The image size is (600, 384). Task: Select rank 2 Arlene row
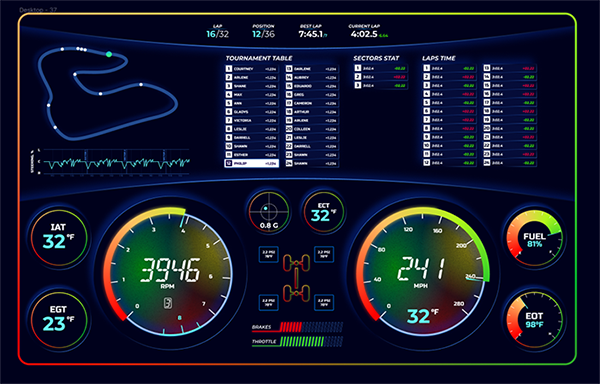pyautogui.click(x=251, y=77)
